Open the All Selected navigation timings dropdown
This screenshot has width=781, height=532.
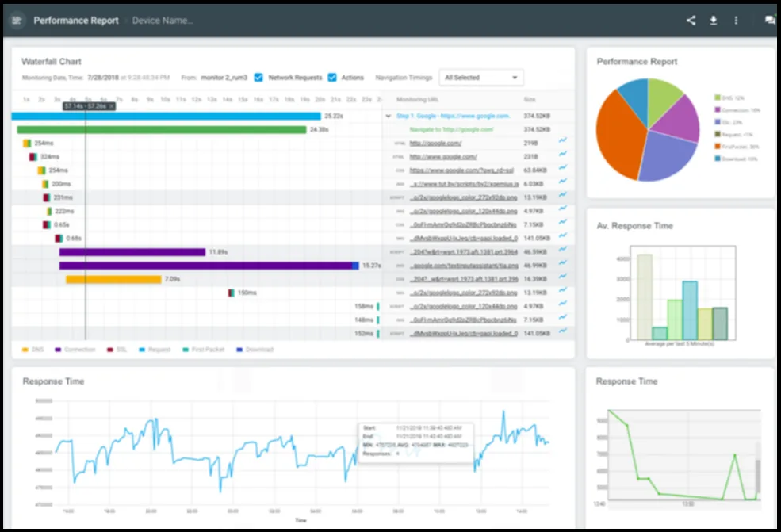[x=480, y=78]
